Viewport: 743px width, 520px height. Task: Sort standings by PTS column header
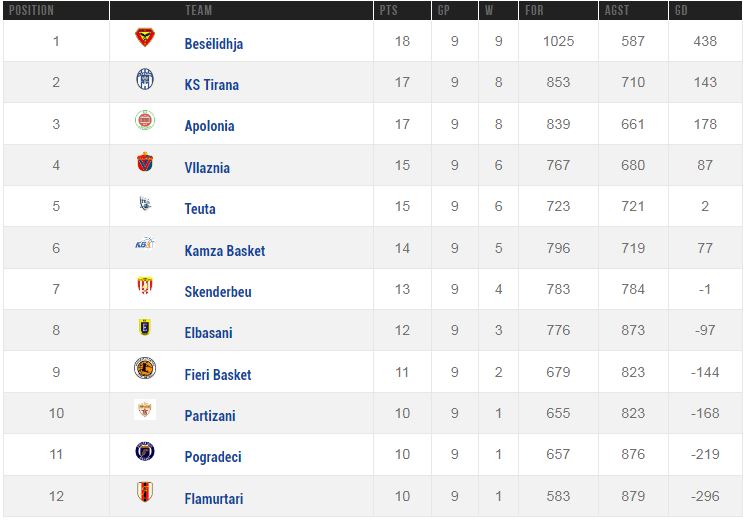pos(390,11)
